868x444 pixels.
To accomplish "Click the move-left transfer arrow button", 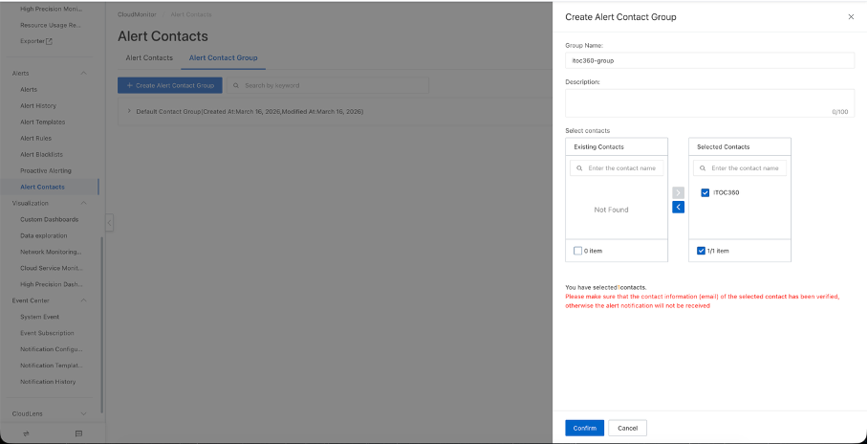I will (x=678, y=207).
